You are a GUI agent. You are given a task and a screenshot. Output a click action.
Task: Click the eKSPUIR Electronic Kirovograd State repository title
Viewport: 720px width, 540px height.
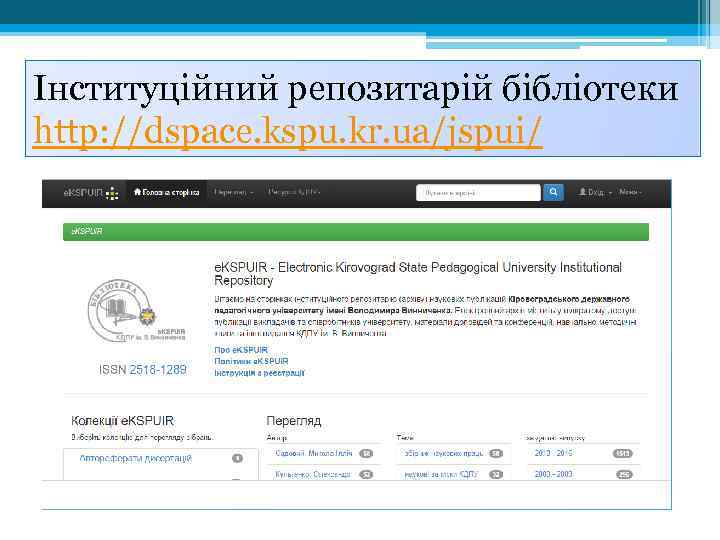[x=418, y=274]
